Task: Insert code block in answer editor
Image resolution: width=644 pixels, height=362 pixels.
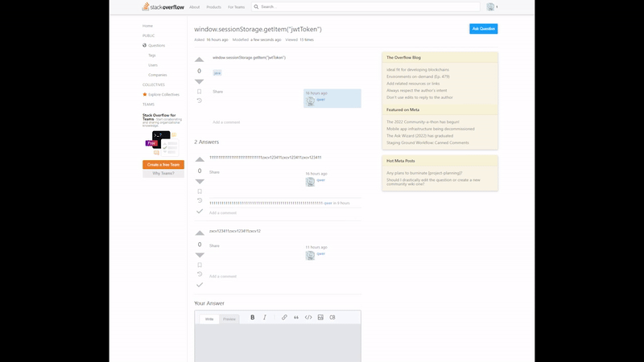Action: [x=332, y=317]
